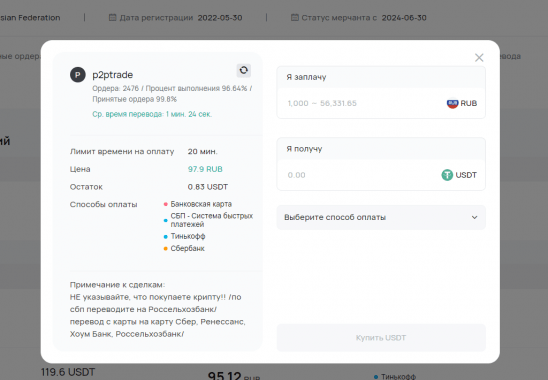Viewport: 548px width, 380px height.
Task: Click the 20 мин. payment time limit
Action: (x=202, y=152)
